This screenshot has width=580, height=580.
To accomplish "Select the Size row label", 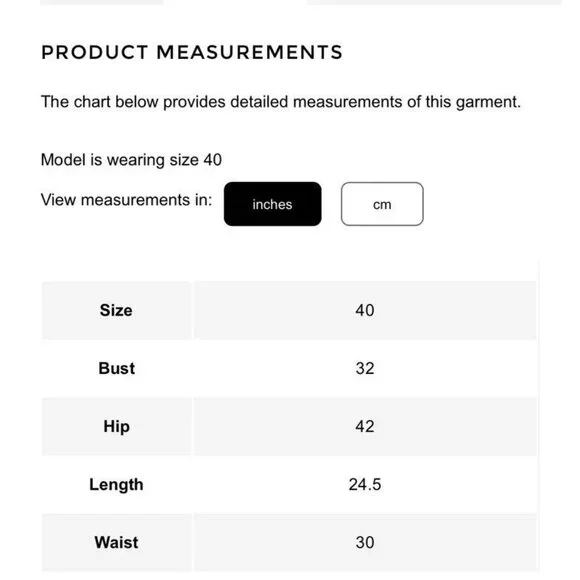I will pos(116,310).
